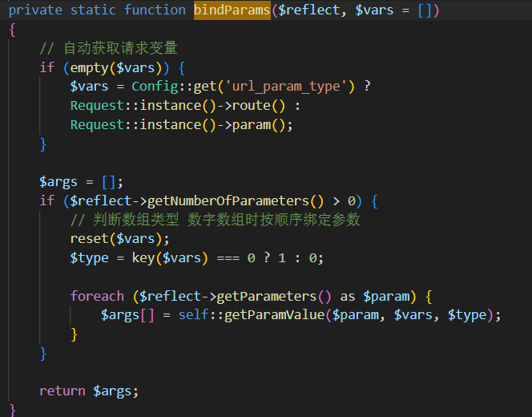Click the closing brace of foreach loop
Image resolution: width=532 pixels, height=417 pixels.
point(75,334)
